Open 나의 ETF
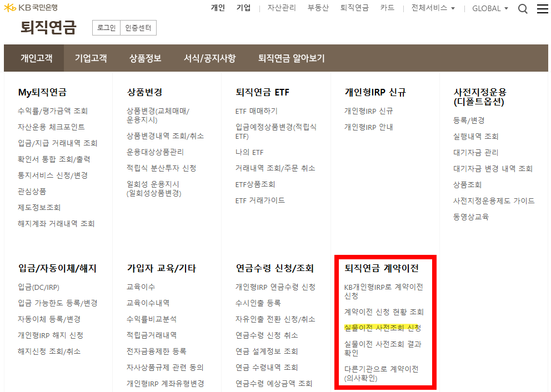Viewport: 551px width, 392px height. [x=249, y=153]
